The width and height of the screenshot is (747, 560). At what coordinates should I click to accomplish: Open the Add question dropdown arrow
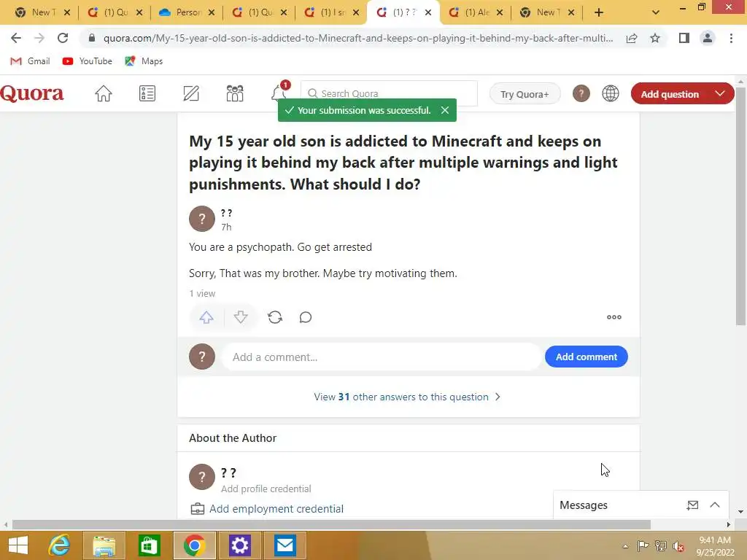[x=720, y=94]
